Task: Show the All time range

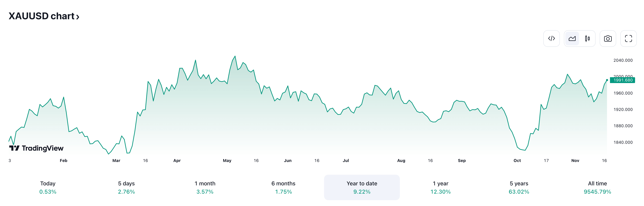Action: pos(597,187)
